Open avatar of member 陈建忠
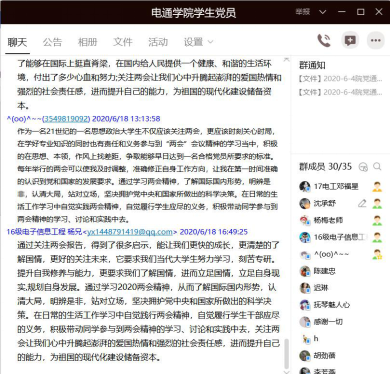 (x=305, y=271)
